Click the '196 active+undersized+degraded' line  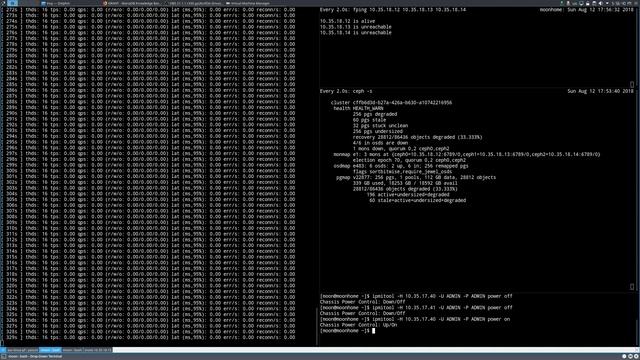pyautogui.click(x=408, y=195)
